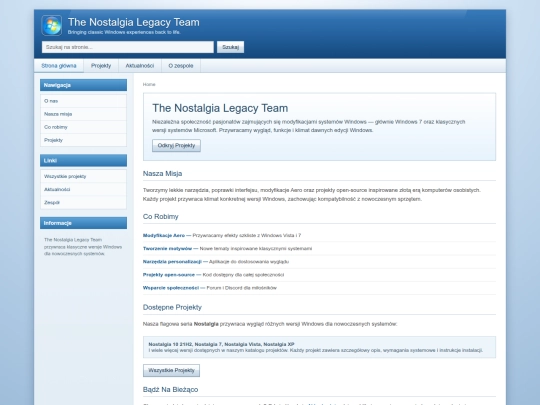
Task: Click Narzędzia personalizacji list item
Action: (319, 262)
